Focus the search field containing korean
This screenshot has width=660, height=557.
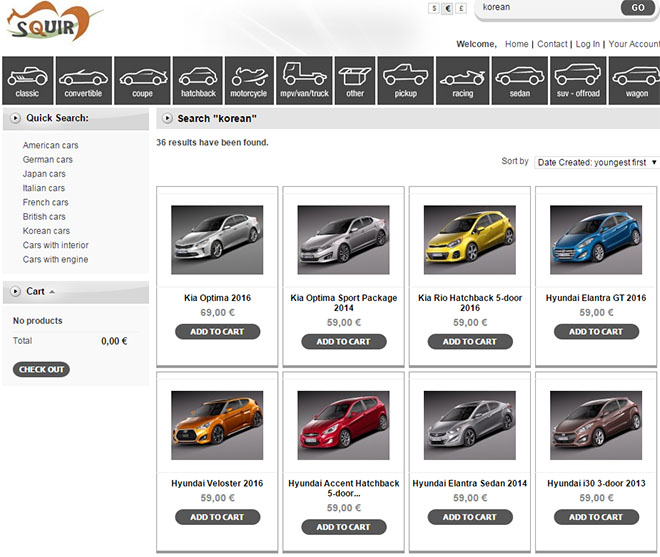coord(547,8)
